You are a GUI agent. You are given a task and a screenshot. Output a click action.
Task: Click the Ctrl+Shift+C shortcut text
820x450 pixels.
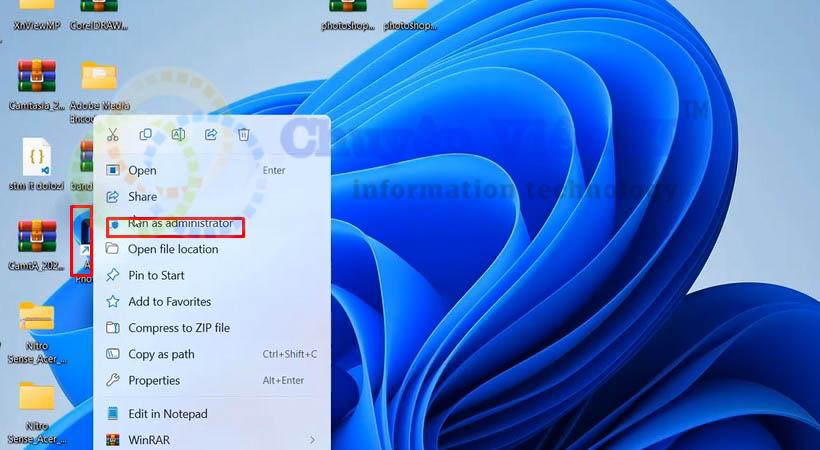(x=290, y=354)
